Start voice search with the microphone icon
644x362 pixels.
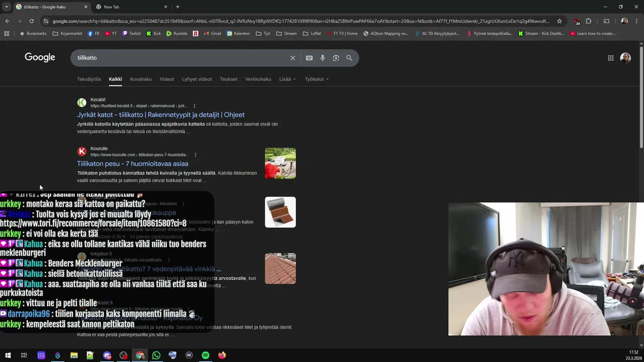pyautogui.click(x=323, y=58)
